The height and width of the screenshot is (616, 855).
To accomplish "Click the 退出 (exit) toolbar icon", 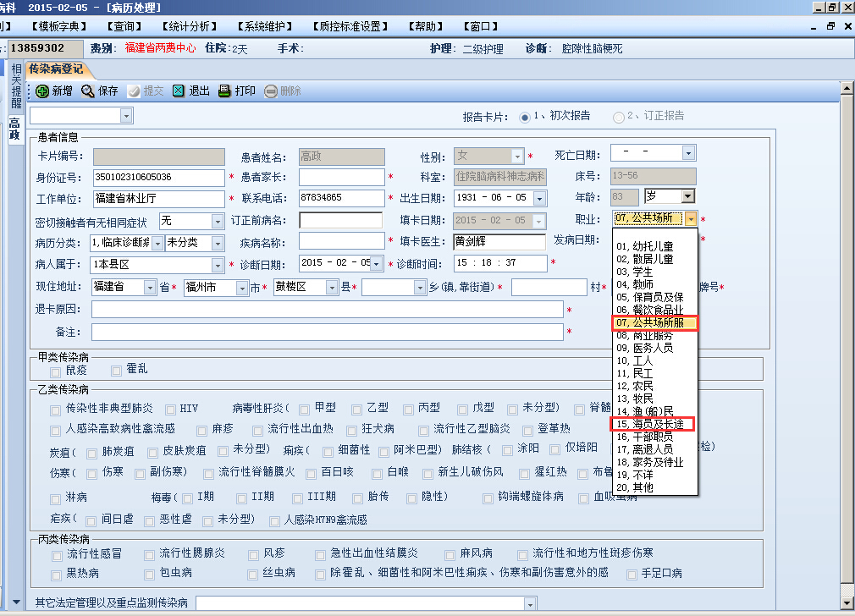I will pyautogui.click(x=179, y=91).
